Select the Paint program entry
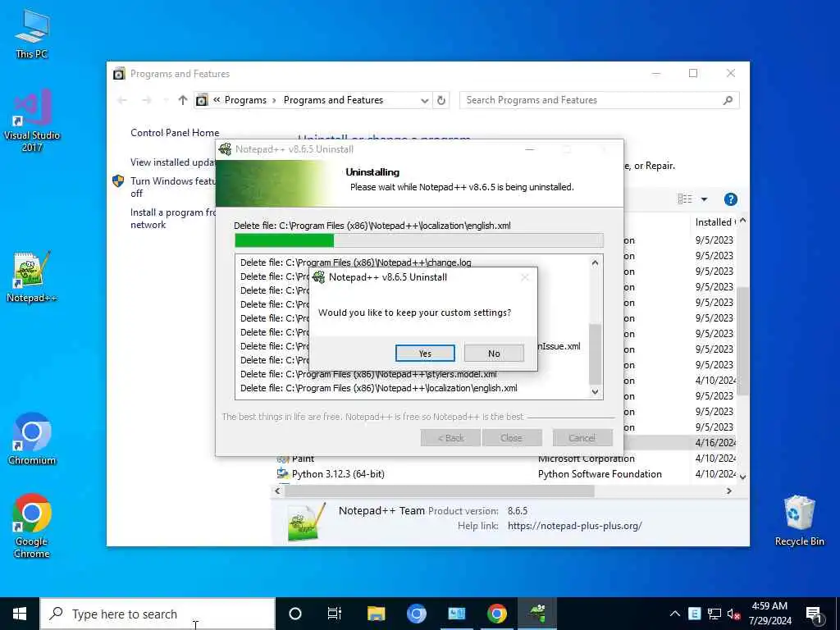 pyautogui.click(x=304, y=459)
